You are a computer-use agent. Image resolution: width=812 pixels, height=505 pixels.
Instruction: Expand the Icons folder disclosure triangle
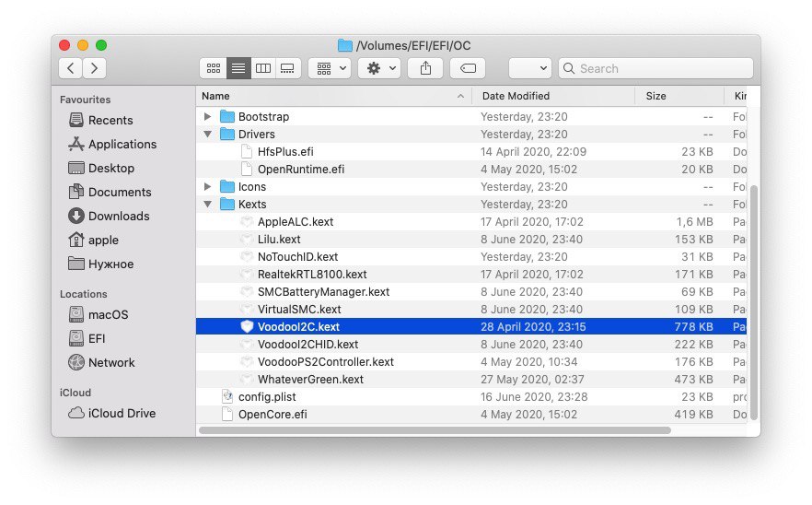207,187
